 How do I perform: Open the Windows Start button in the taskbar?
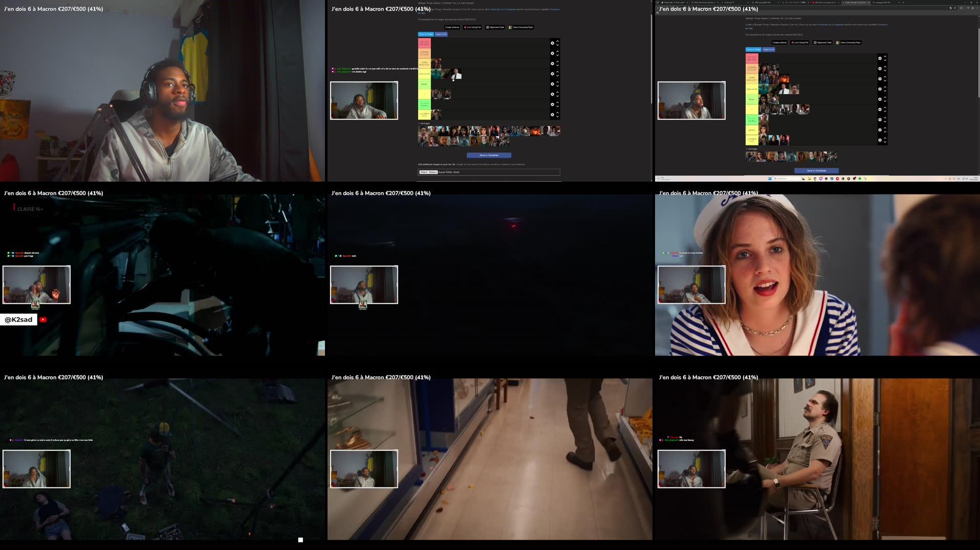[x=769, y=179]
